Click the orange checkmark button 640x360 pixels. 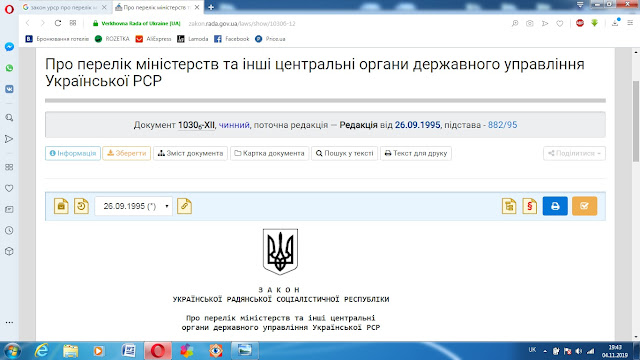click(x=584, y=206)
